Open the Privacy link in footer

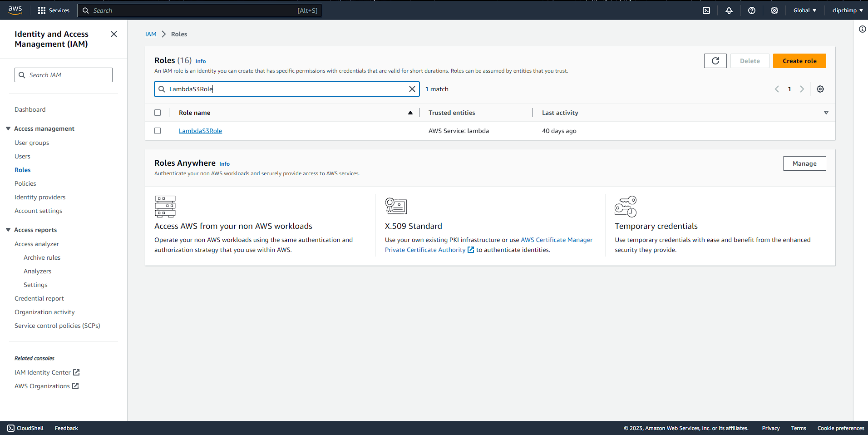point(771,428)
